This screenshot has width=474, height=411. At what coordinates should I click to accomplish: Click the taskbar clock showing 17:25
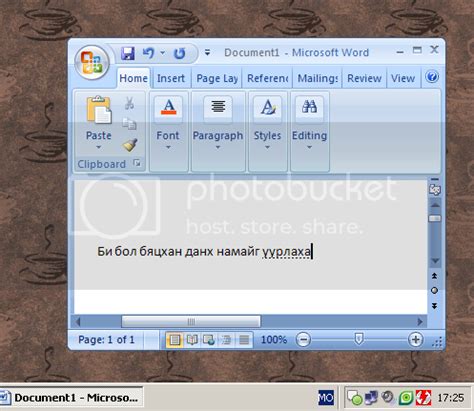pos(450,398)
